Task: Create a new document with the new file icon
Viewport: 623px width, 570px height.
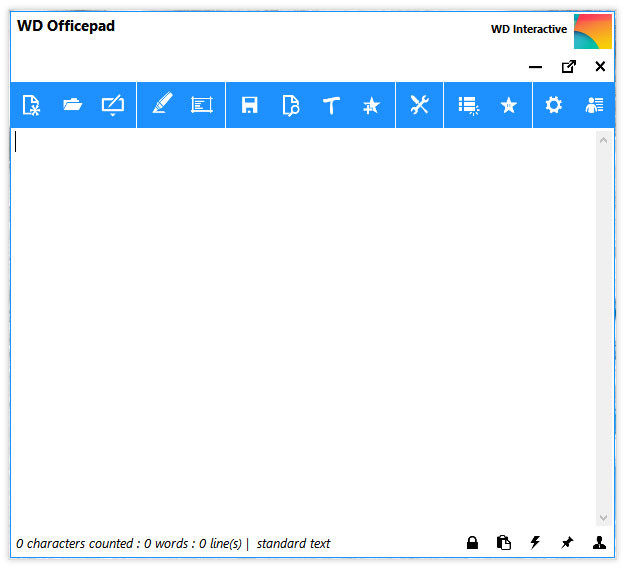Action: point(31,105)
